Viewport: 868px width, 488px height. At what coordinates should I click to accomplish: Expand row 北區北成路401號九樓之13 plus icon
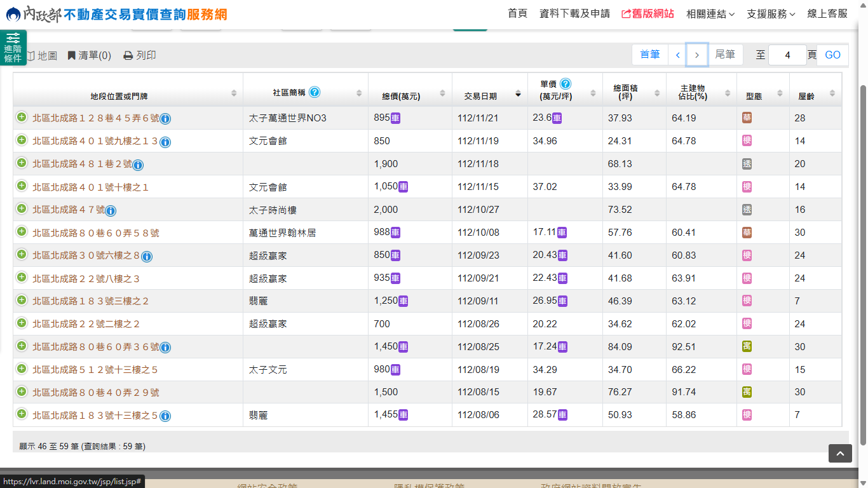click(22, 140)
